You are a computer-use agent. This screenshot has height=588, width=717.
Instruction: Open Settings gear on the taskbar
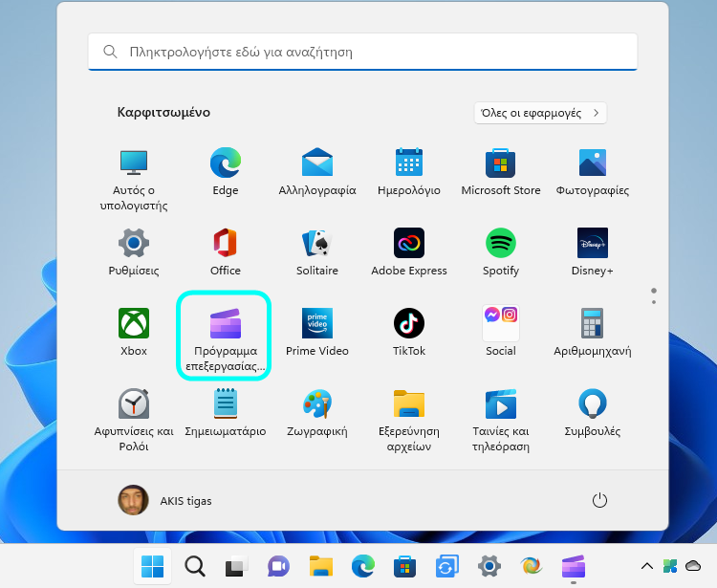(x=489, y=567)
